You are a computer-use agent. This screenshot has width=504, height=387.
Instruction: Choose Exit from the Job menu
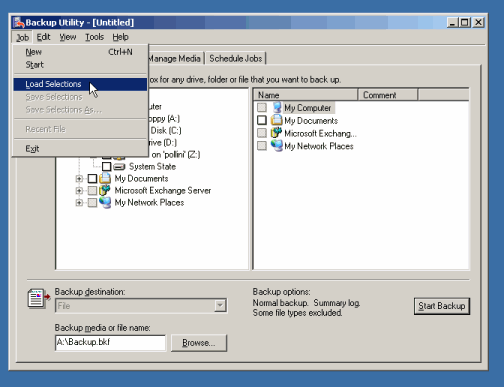point(80,149)
